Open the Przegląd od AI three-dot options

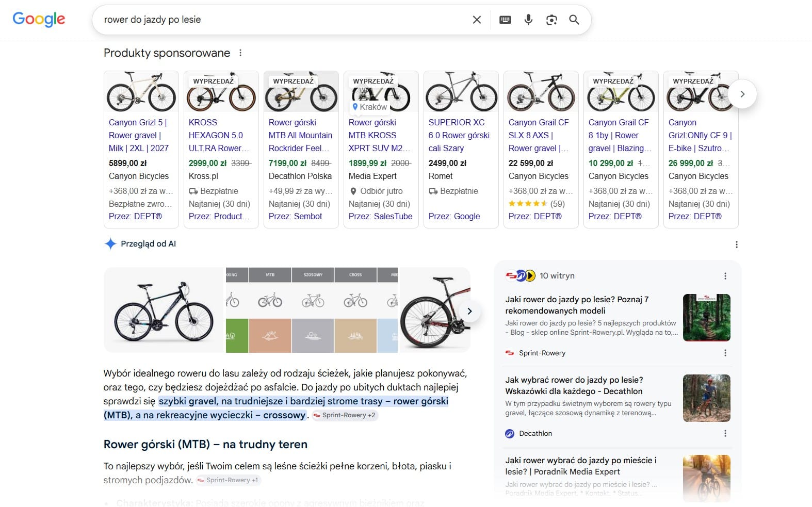pyautogui.click(x=737, y=244)
